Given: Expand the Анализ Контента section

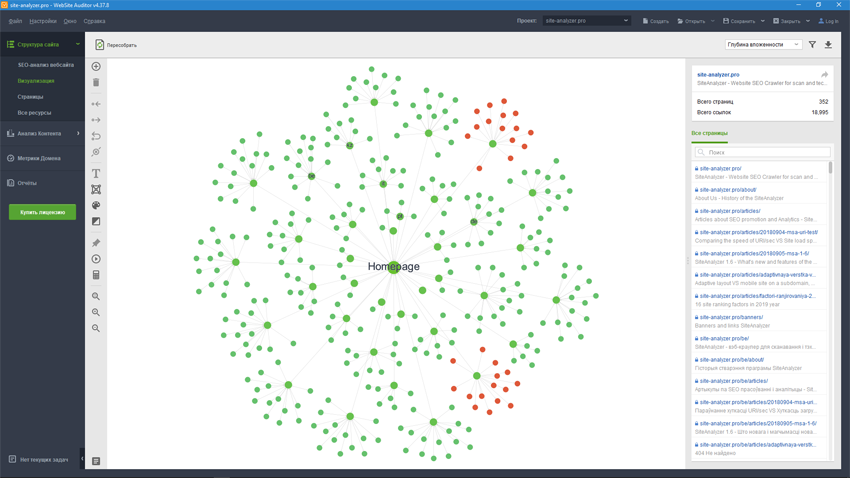Looking at the screenshot, I should pos(78,133).
